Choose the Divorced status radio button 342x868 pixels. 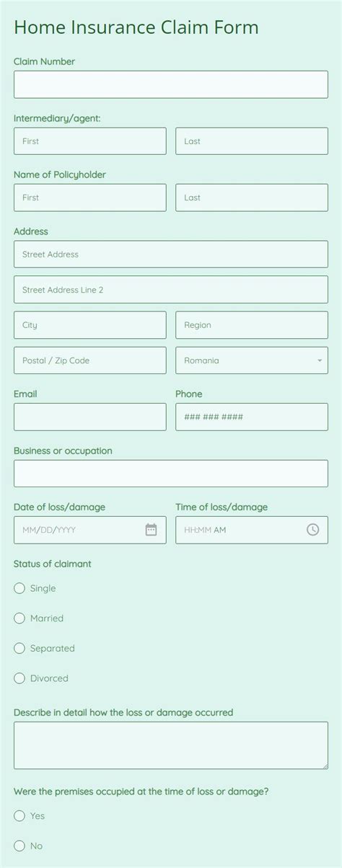pyautogui.click(x=19, y=678)
